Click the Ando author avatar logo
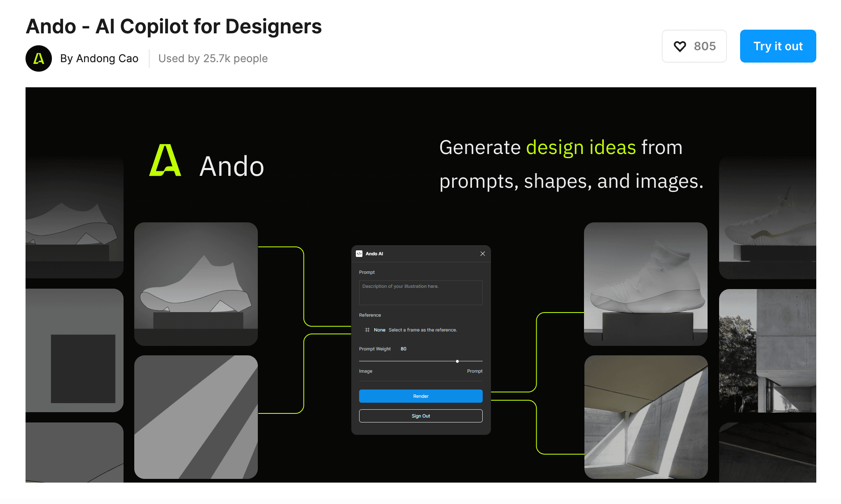841x504 pixels. coord(39,58)
